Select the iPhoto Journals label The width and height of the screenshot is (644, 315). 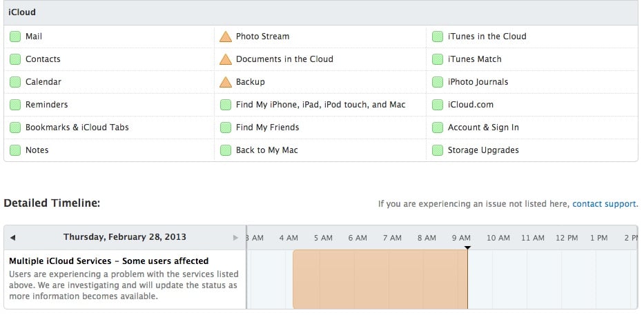pos(478,82)
